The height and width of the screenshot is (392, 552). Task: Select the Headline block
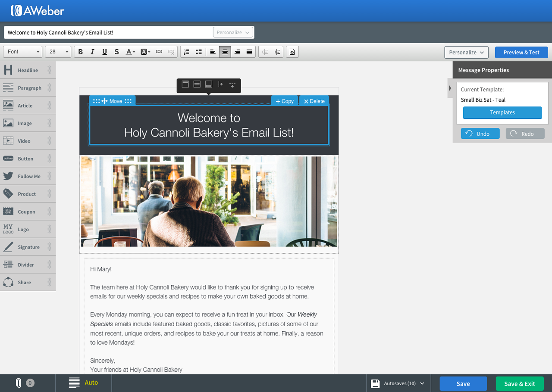coord(28,70)
